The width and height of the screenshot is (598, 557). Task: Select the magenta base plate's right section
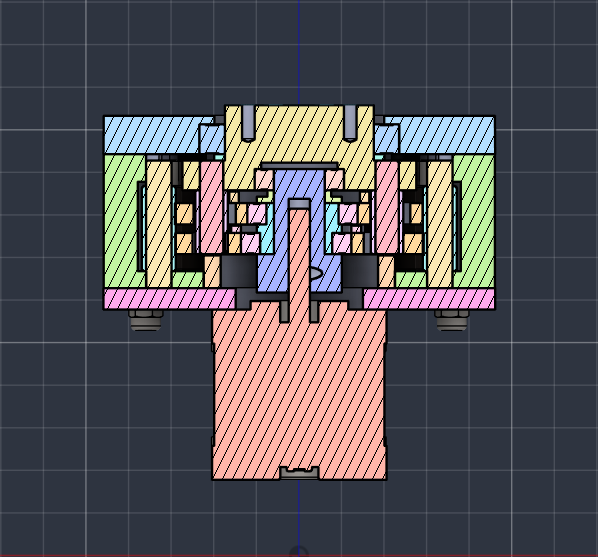(429, 299)
